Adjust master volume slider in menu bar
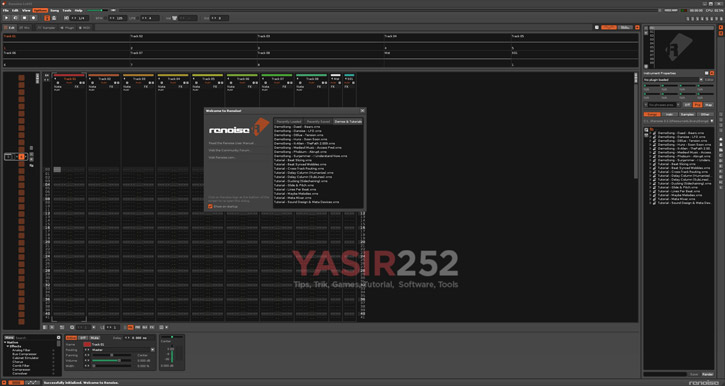The image size is (725, 386). [98, 10]
